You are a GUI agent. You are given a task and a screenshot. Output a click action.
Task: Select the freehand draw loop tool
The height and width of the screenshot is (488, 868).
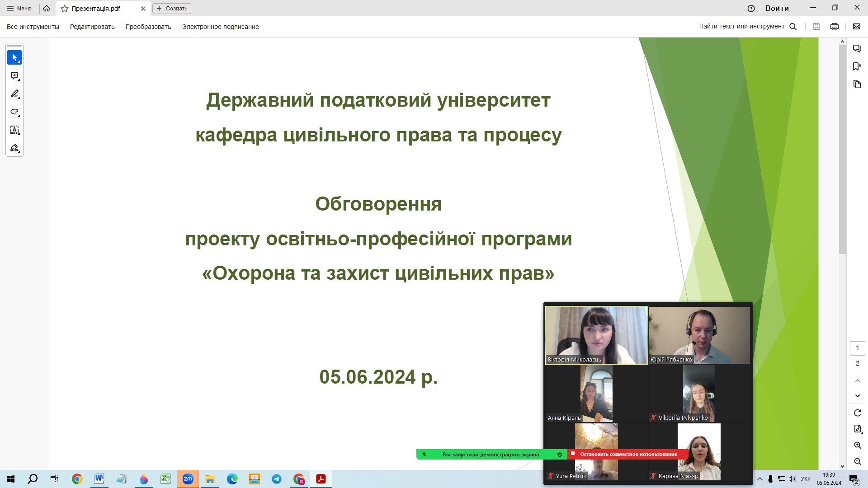[14, 112]
